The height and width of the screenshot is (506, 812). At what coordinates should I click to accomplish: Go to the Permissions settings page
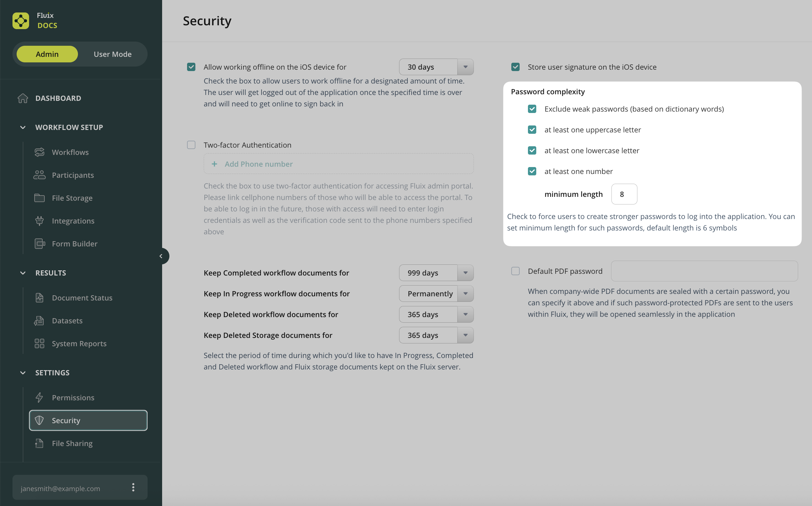pos(73,398)
